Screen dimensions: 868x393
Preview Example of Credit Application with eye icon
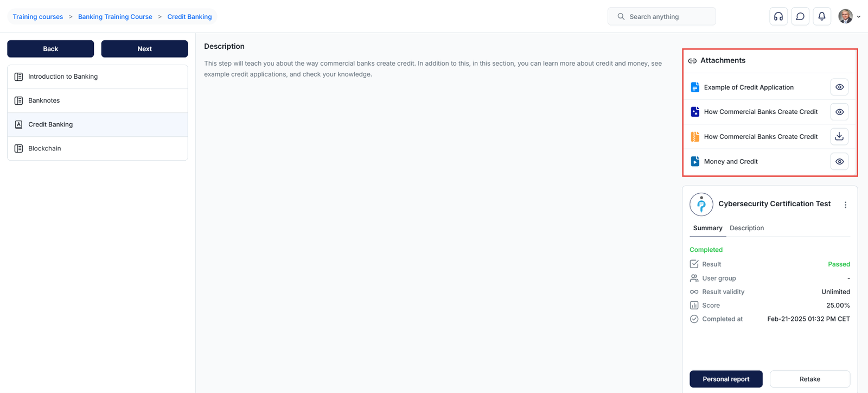[x=839, y=87]
